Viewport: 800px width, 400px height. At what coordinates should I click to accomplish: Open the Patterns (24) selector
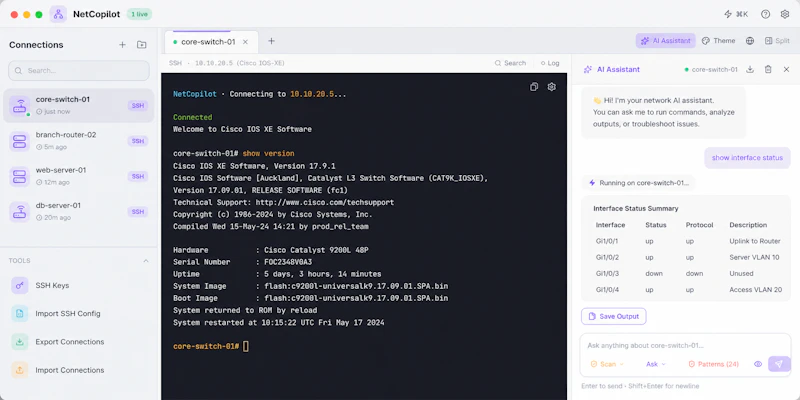click(x=713, y=364)
